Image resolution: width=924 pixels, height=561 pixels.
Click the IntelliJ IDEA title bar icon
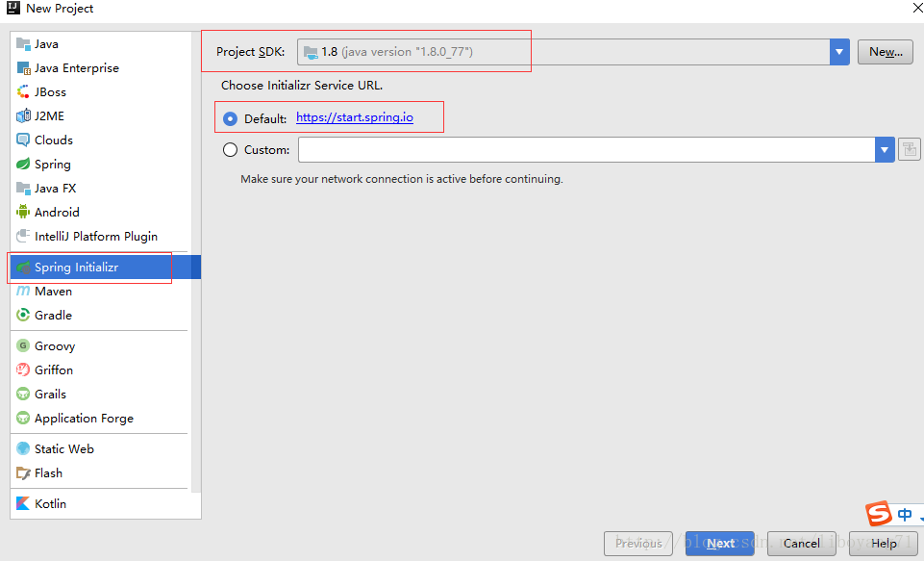coord(12,8)
